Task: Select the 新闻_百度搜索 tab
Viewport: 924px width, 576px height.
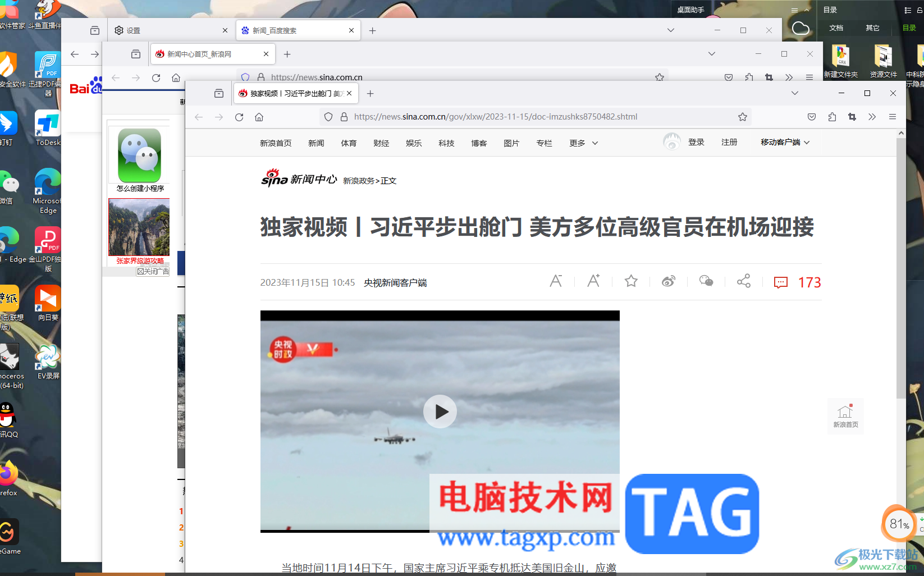Action: (x=298, y=30)
